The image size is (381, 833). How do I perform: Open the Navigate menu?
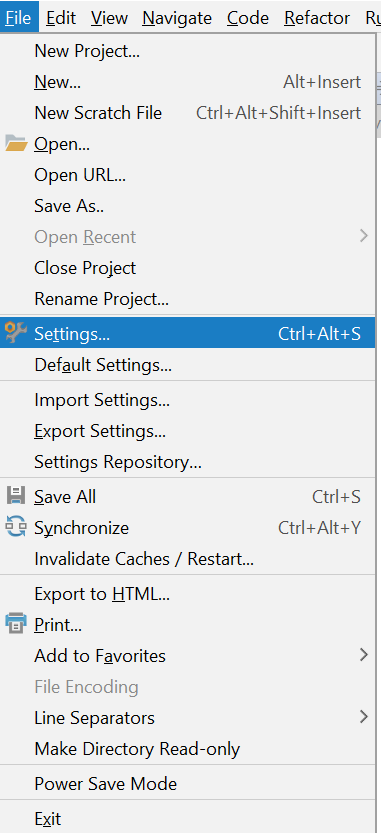click(x=177, y=18)
